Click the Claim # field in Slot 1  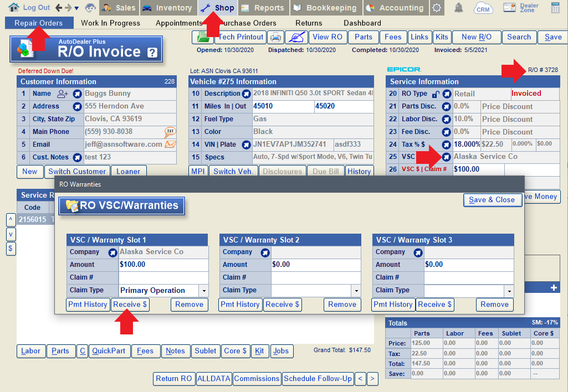pos(163,277)
